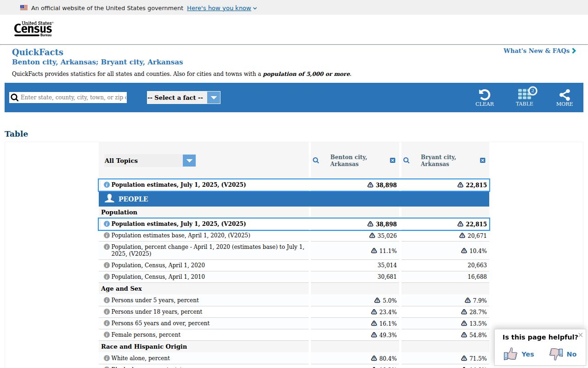Click the CLEAR reset icon

(x=485, y=98)
